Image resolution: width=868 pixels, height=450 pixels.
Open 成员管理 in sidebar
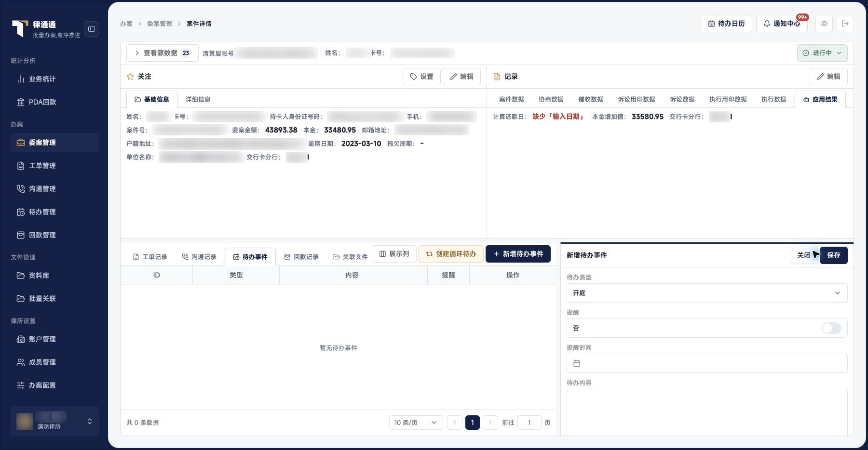[55, 362]
